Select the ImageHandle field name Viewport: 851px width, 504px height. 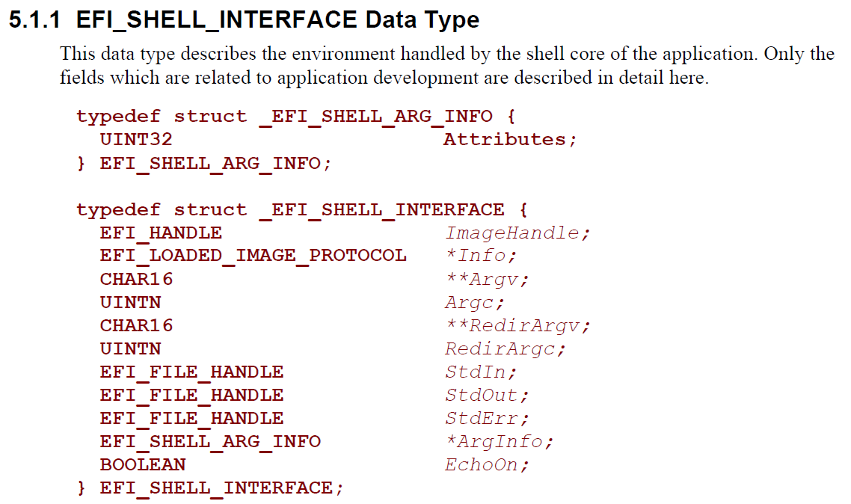[x=511, y=233]
